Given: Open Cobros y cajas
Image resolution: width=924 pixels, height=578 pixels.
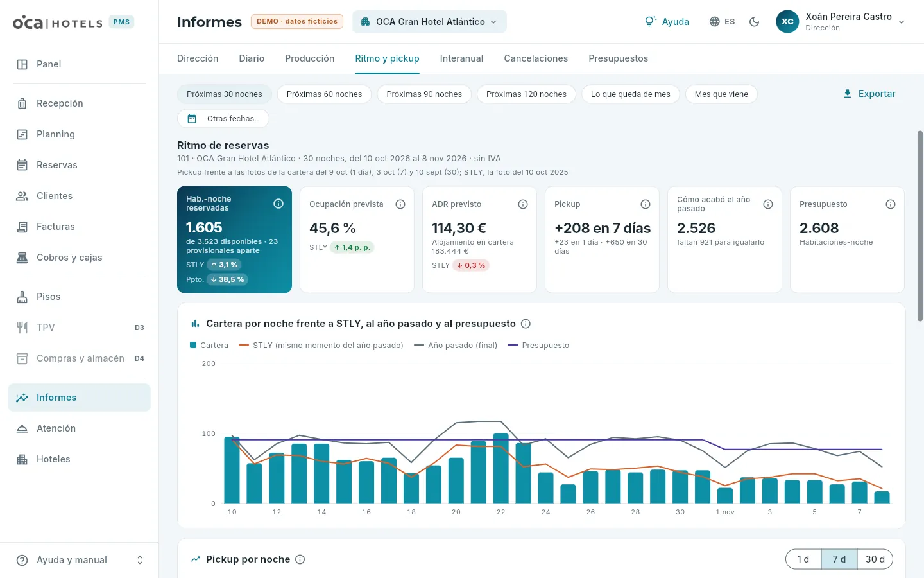Looking at the screenshot, I should pyautogui.click(x=79, y=258).
